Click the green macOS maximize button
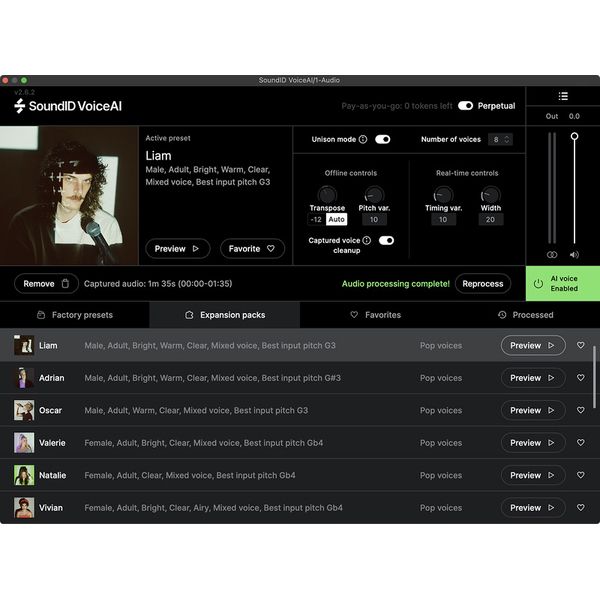This screenshot has width=600, height=600. pyautogui.click(x=24, y=80)
